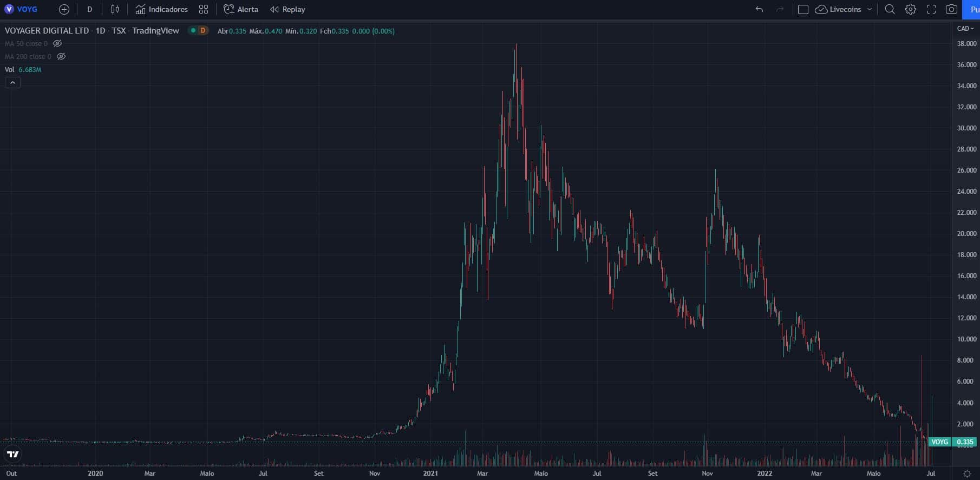Image resolution: width=980 pixels, height=480 pixels.
Task: Click the 6.683M volume value
Action: 30,69
